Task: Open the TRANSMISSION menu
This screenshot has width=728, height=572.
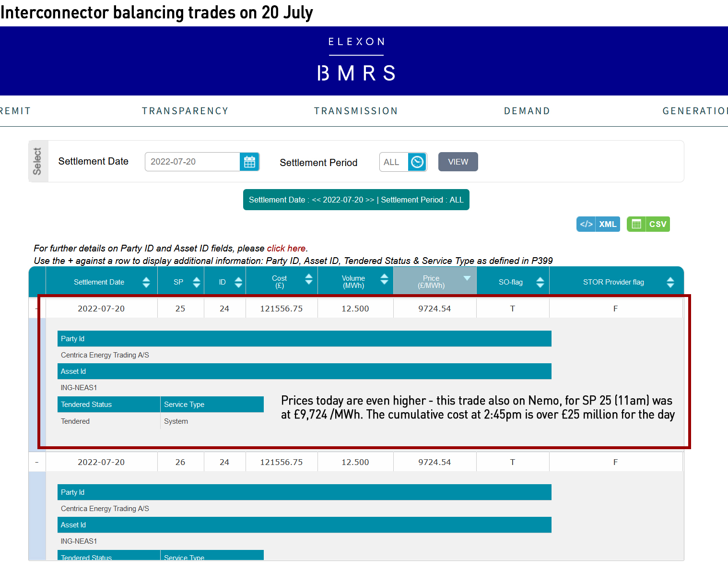Action: pyautogui.click(x=356, y=111)
